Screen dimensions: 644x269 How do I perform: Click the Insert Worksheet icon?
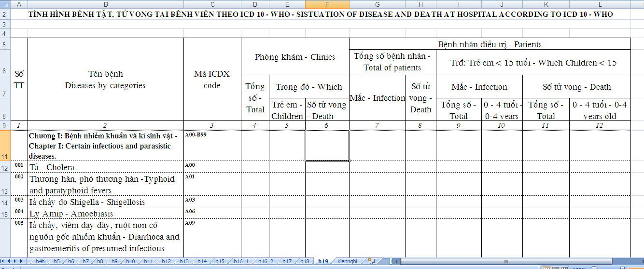pos(371,261)
